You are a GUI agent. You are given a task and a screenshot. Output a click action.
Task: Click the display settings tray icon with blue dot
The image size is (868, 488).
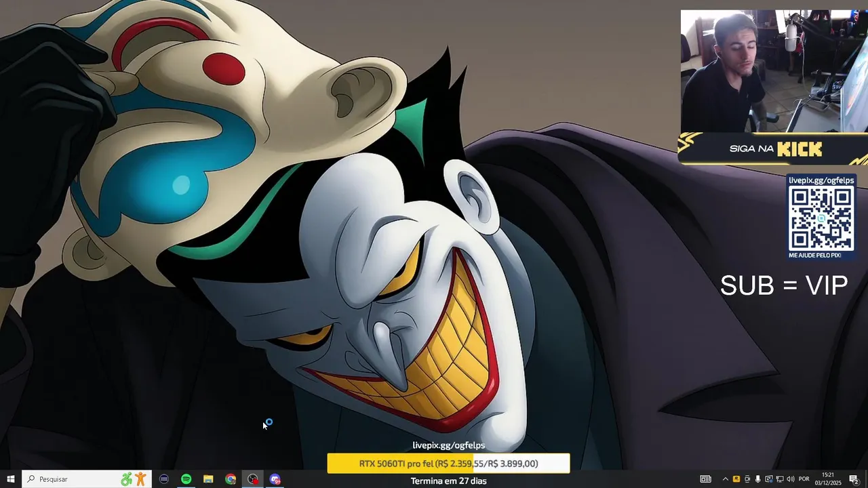click(x=769, y=479)
